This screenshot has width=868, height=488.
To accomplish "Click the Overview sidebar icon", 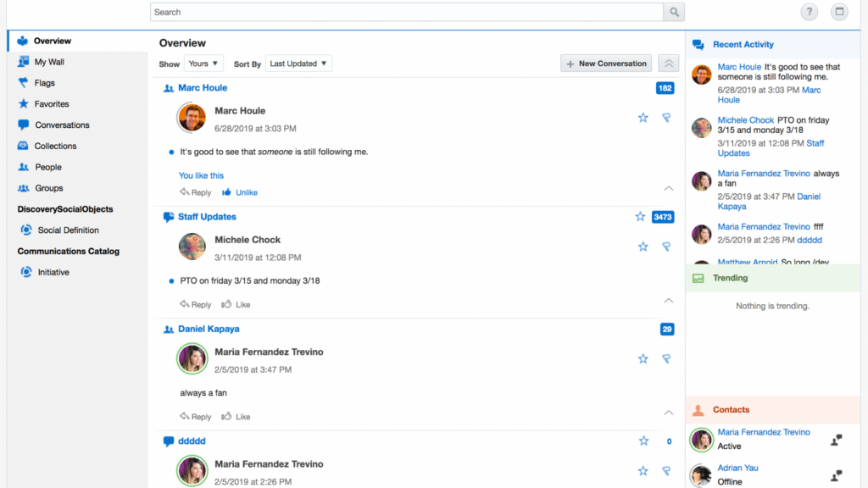I will pyautogui.click(x=23, y=41).
